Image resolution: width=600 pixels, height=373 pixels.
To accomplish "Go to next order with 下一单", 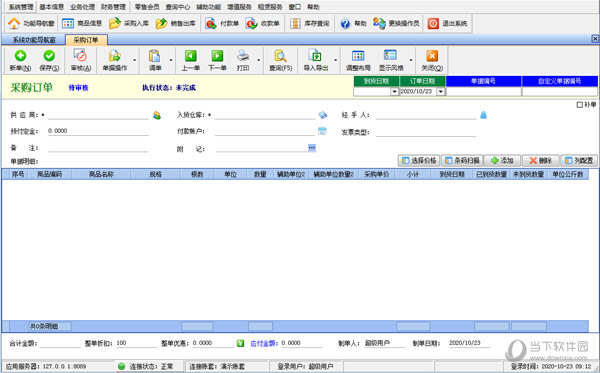I will pyautogui.click(x=217, y=60).
